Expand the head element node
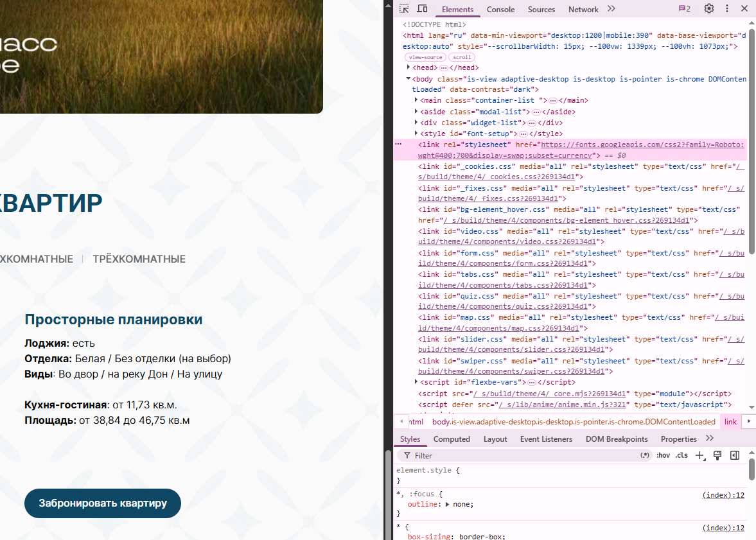Viewport: 756px width, 540px height. pyautogui.click(x=409, y=67)
